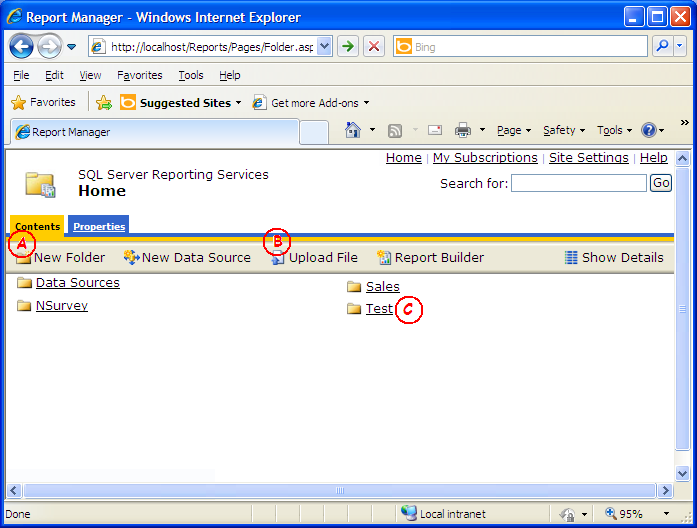697x528 pixels.
Task: Click the Local intranet zone status
Action: pos(443,514)
